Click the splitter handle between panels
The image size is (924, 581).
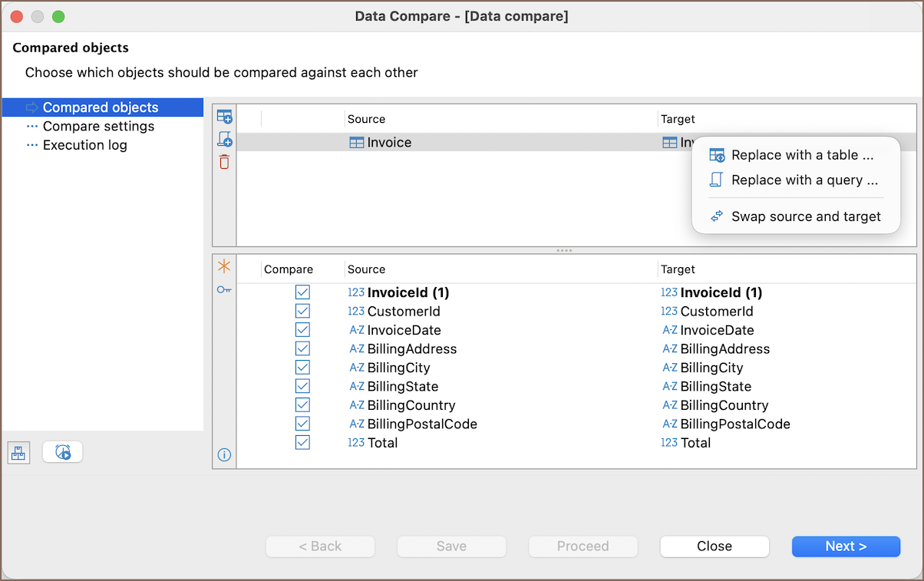564,250
